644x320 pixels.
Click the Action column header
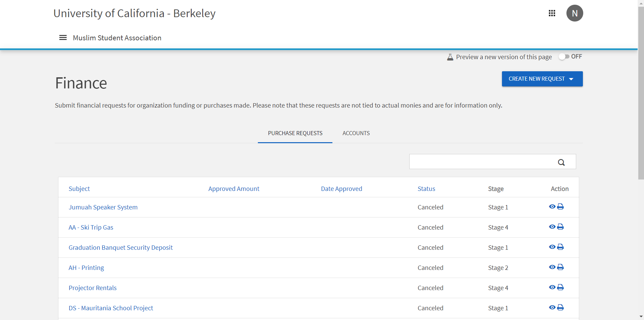[560, 189]
